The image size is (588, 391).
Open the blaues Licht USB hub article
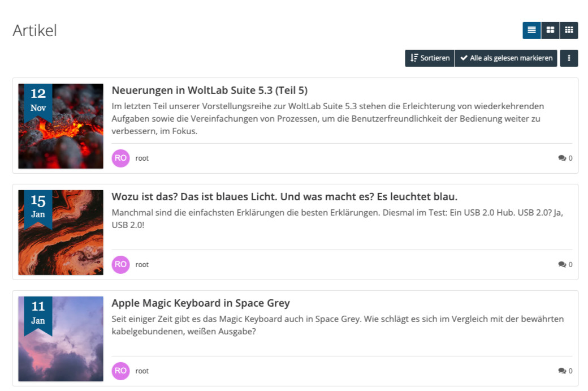click(284, 197)
